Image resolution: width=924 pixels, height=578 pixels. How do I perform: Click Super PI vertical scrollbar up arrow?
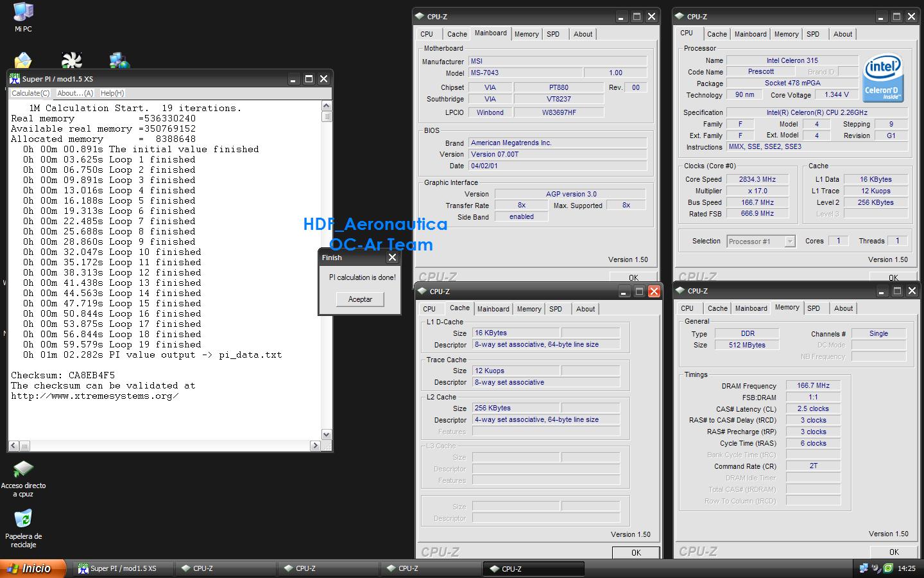click(x=326, y=106)
